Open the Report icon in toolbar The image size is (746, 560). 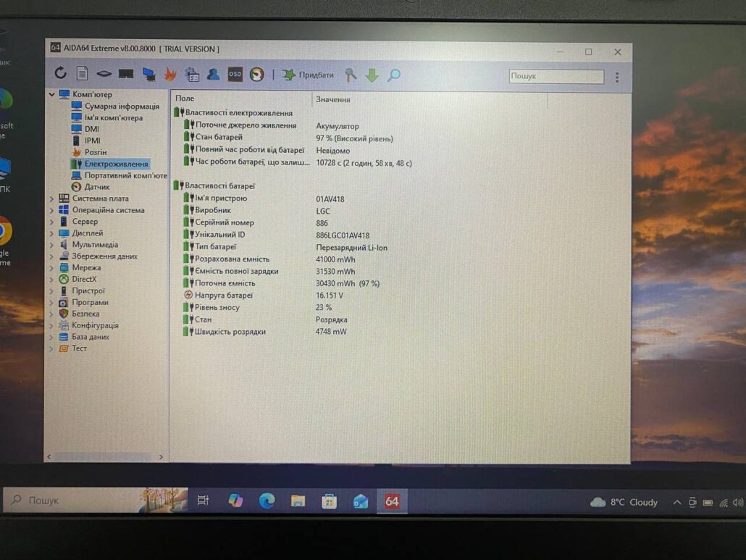pos(82,73)
